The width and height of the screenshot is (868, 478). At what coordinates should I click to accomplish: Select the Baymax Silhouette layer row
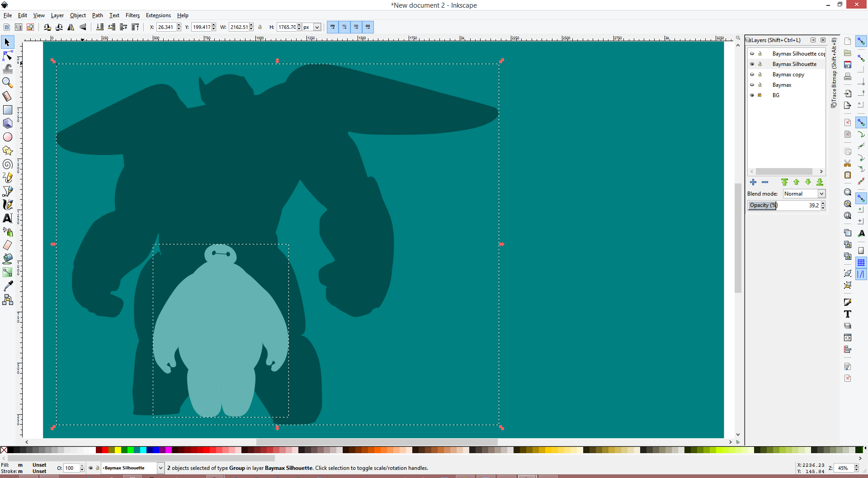786,64
